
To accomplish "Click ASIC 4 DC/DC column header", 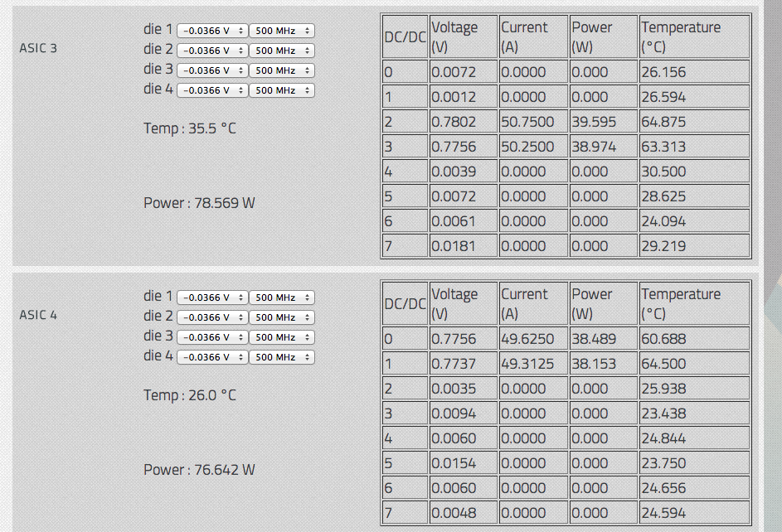I will (x=405, y=304).
